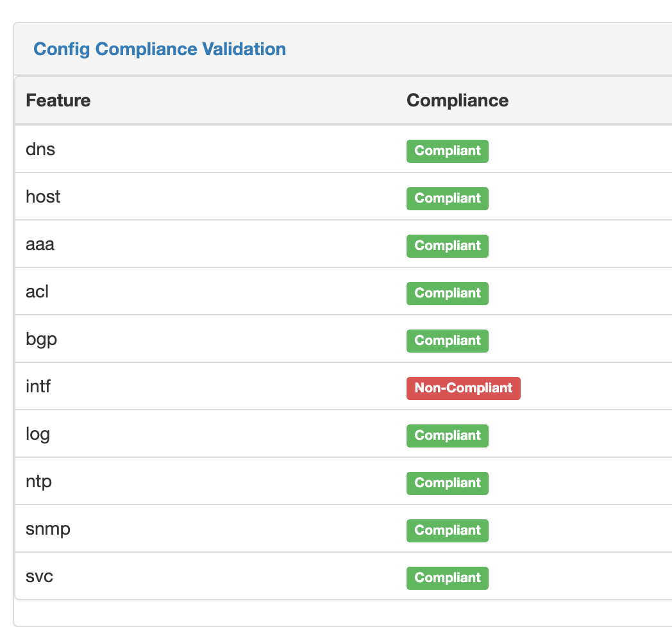This screenshot has width=672, height=627.
Task: Select the host feature name
Action: 43,197
